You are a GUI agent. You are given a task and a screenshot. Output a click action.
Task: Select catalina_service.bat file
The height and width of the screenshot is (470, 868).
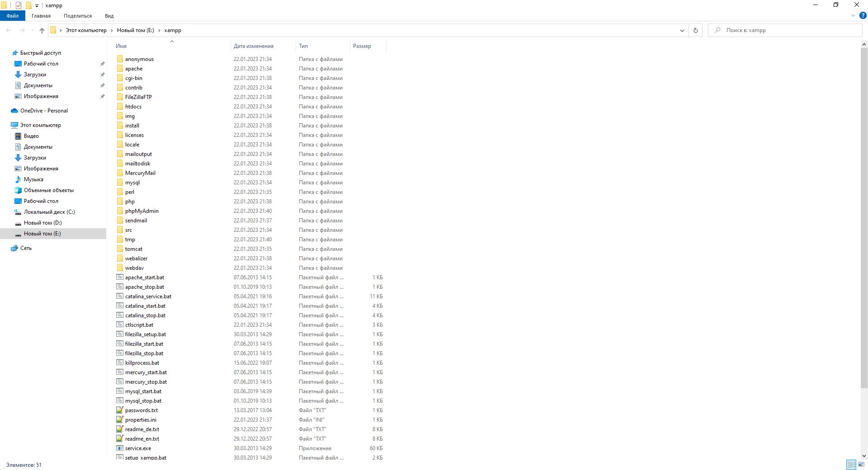[x=148, y=296]
